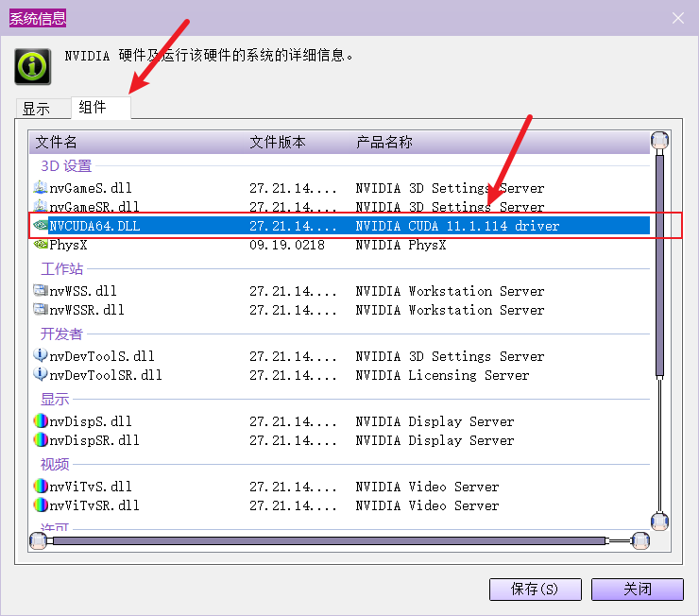
Task: Click the 工作站 group header
Action: tap(62, 268)
